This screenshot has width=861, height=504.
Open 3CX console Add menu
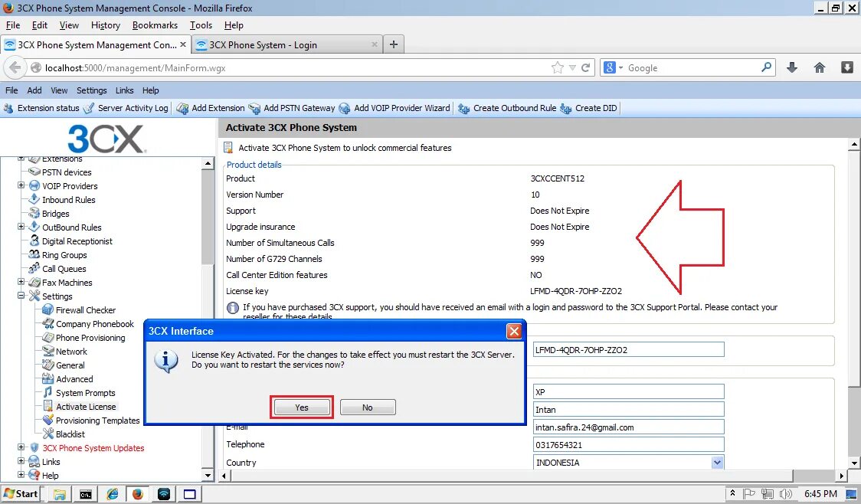click(x=34, y=90)
